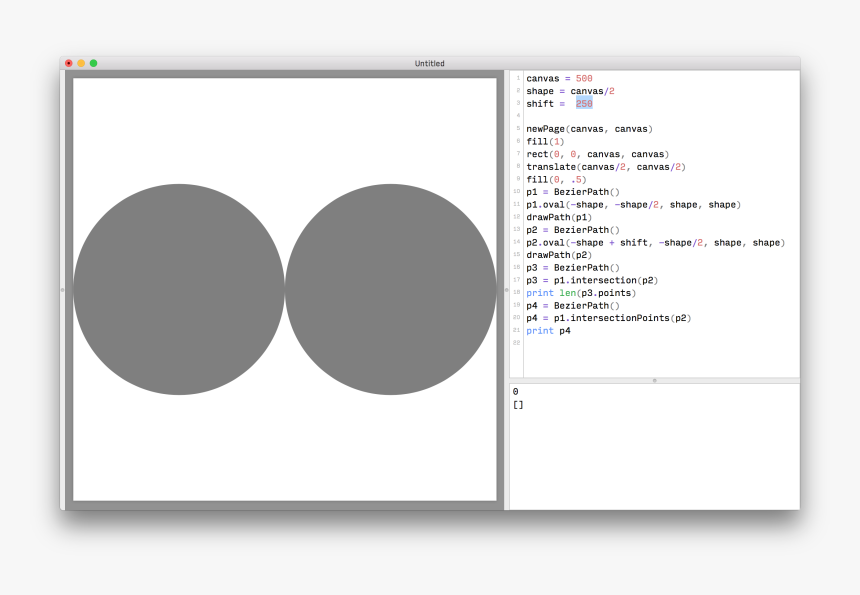Click the value 500 on the canvas line

(584, 79)
